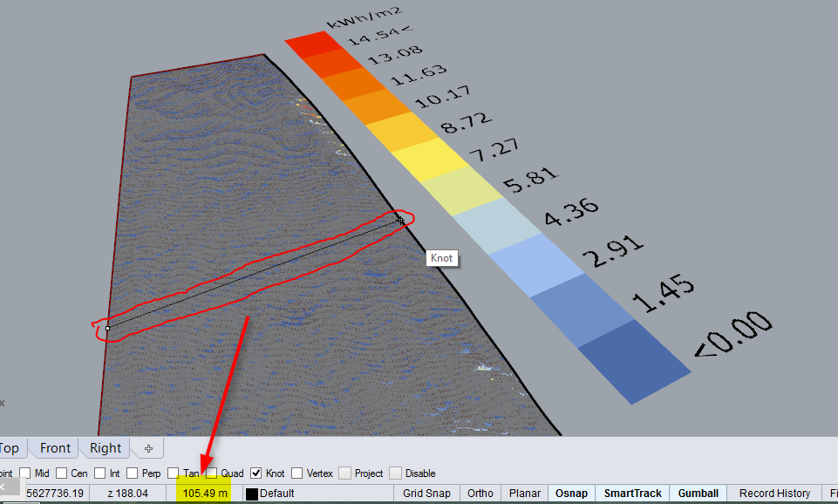Click the kWh/m2 legend title text
This screenshot has width=838, height=504.
(364, 17)
